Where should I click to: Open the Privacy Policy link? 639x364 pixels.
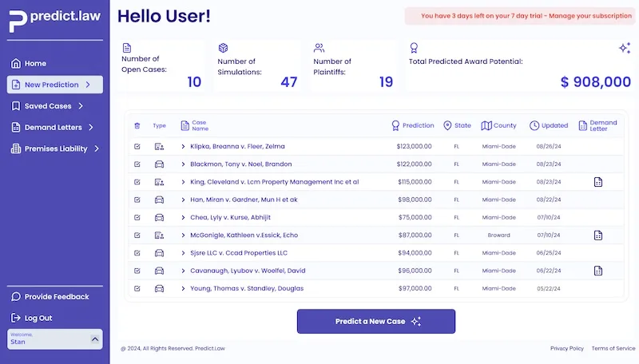coord(566,349)
